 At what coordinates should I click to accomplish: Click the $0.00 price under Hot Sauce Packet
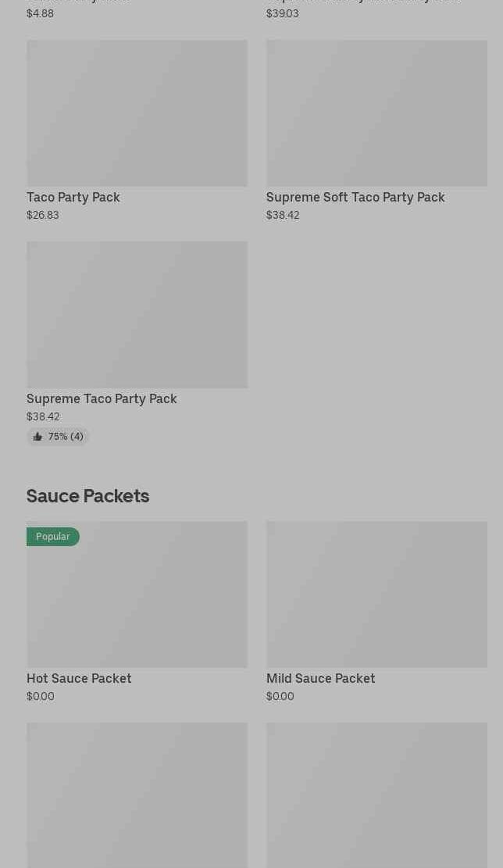tap(41, 697)
